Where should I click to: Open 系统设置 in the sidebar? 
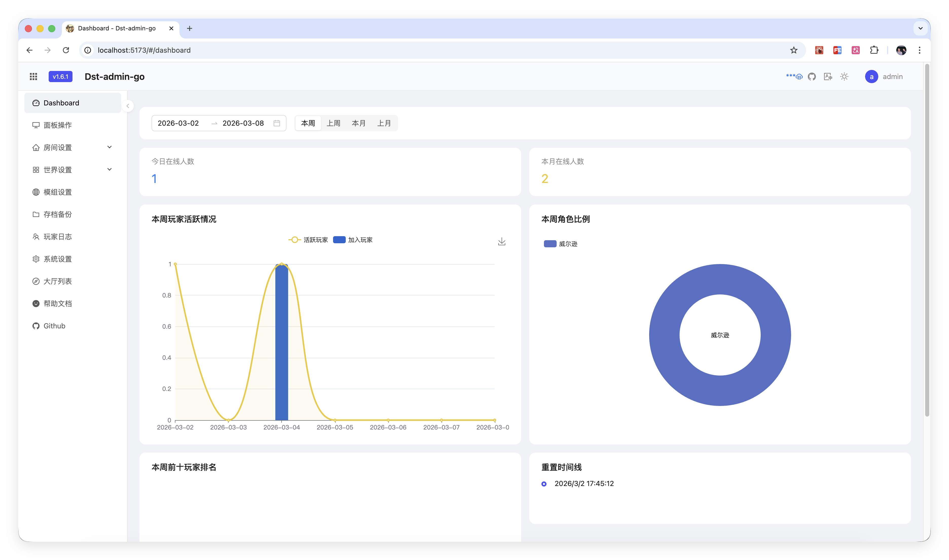pyautogui.click(x=73, y=259)
